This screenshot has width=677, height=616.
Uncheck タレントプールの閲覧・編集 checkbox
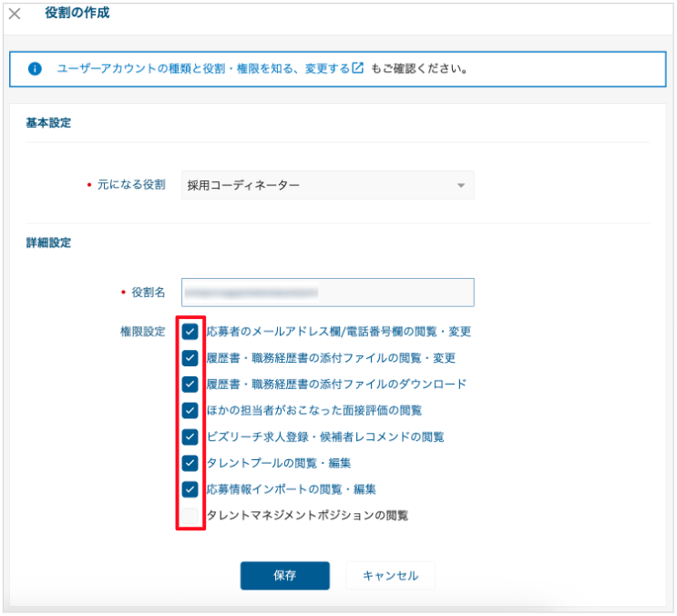[190, 463]
